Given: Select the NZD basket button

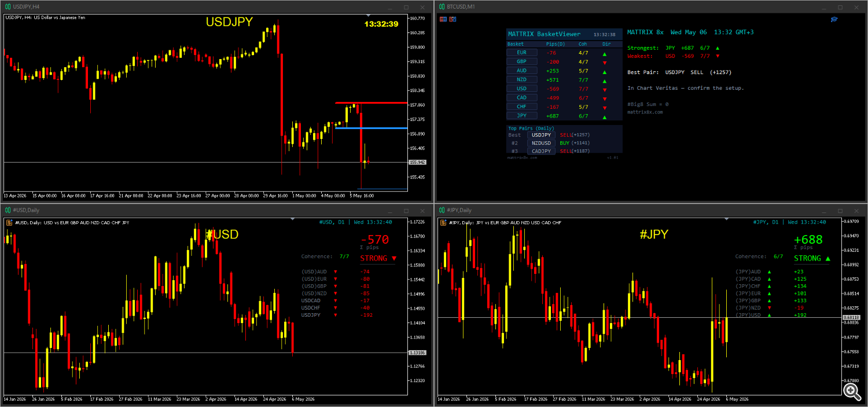Looking at the screenshot, I should [x=521, y=79].
